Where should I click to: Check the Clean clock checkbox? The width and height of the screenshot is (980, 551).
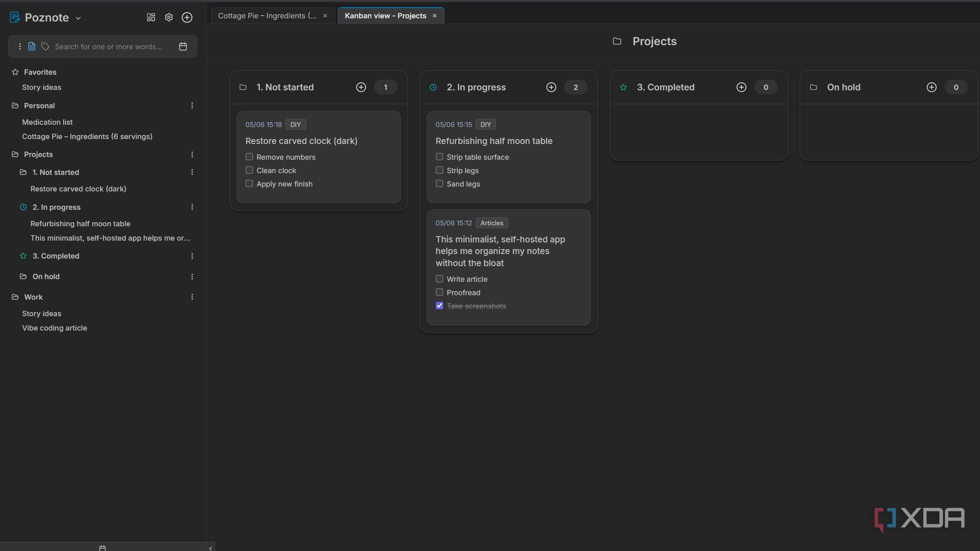249,170
